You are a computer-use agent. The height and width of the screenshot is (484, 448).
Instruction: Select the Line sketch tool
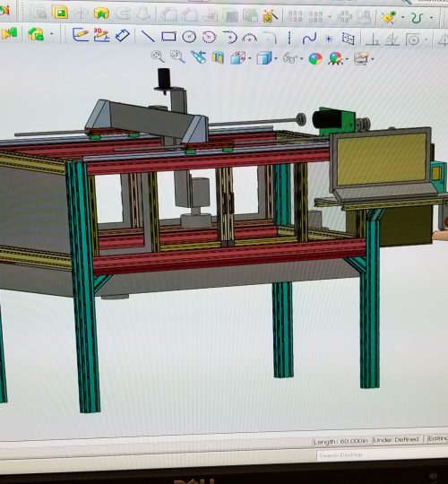(x=148, y=36)
